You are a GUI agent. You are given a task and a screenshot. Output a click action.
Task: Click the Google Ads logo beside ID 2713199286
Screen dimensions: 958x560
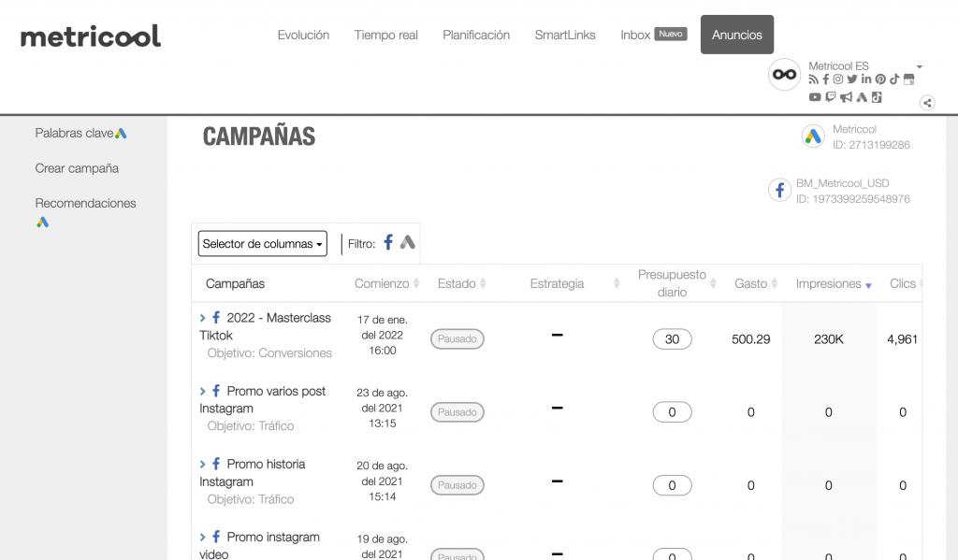(x=813, y=136)
